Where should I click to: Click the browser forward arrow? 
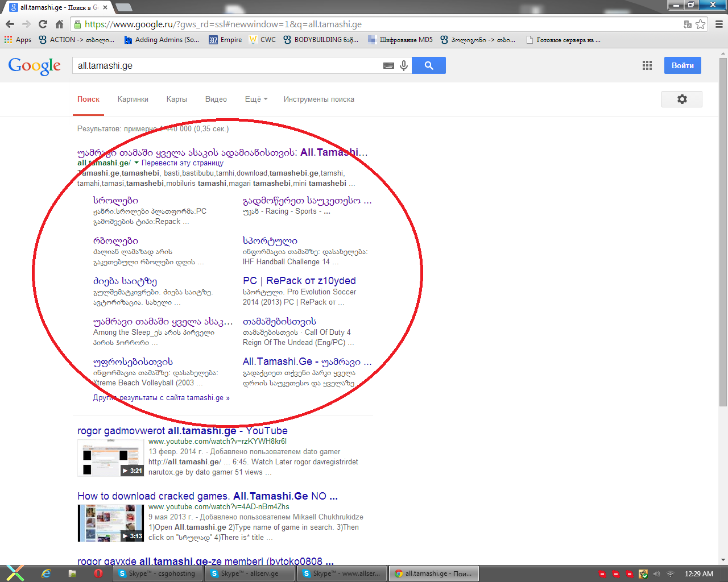tap(26, 24)
